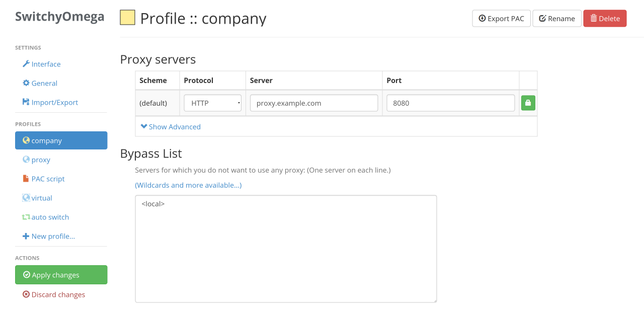
Task: Click the Port field showing 8080
Action: pos(451,103)
